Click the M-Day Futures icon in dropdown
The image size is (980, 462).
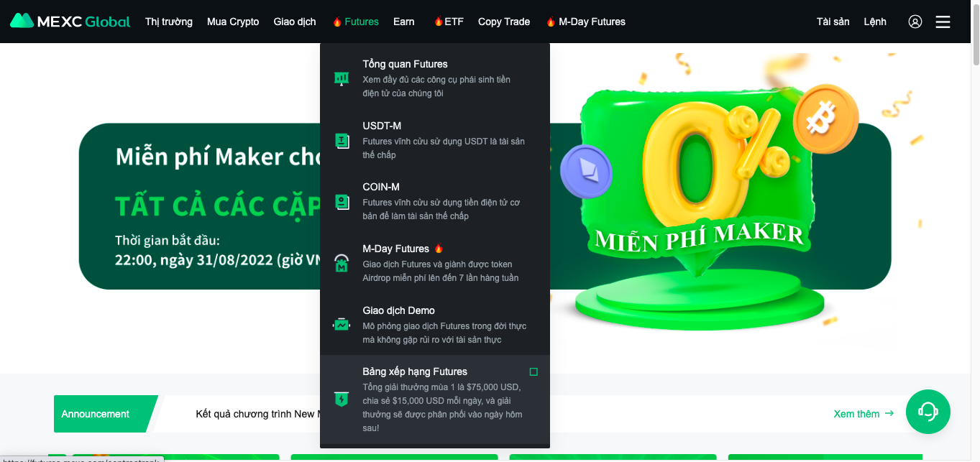pos(342,264)
